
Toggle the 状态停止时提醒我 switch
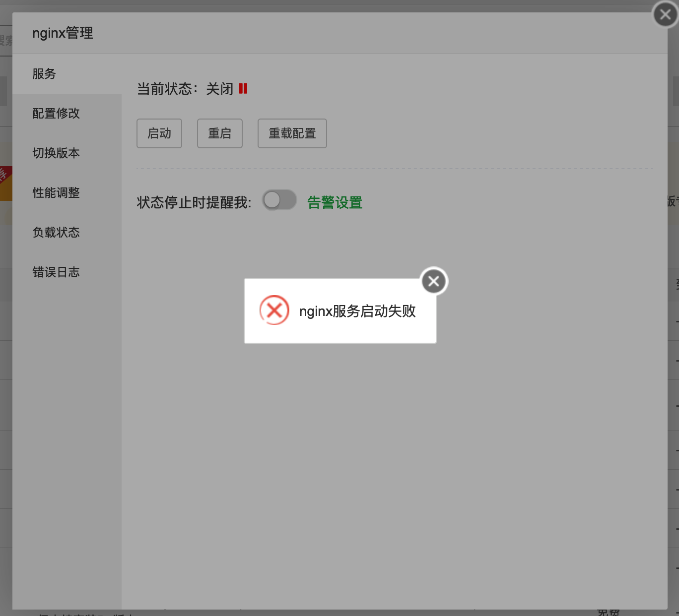[x=279, y=200]
